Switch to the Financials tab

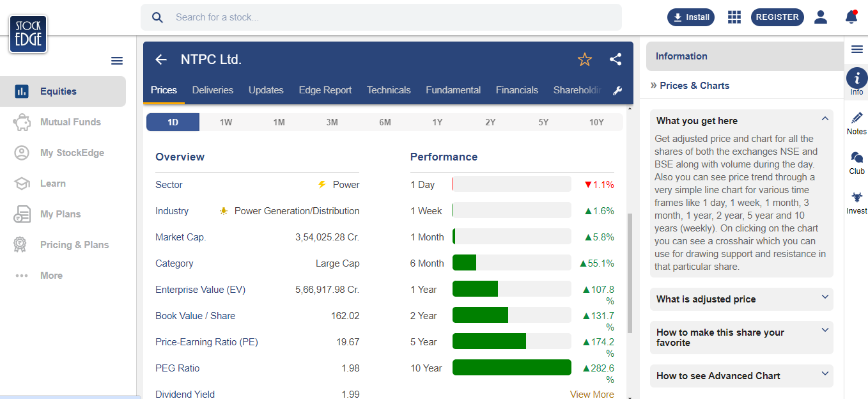[x=517, y=90]
